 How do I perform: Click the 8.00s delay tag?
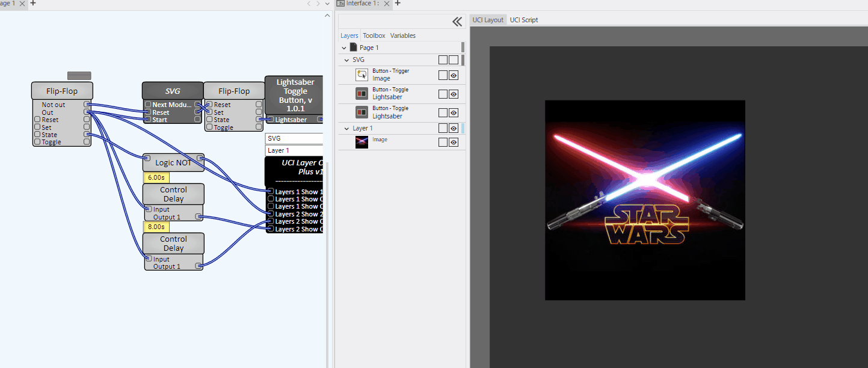pyautogui.click(x=155, y=227)
